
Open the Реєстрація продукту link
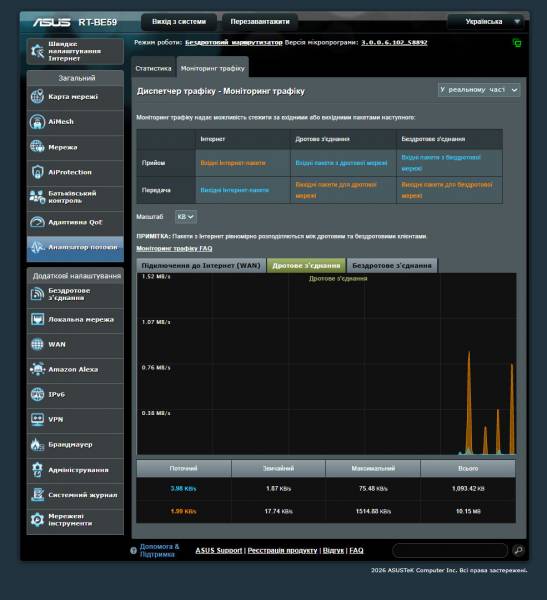coord(282,550)
